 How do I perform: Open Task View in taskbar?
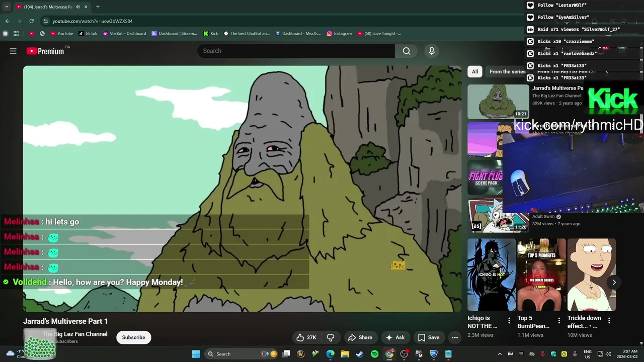click(x=286, y=354)
